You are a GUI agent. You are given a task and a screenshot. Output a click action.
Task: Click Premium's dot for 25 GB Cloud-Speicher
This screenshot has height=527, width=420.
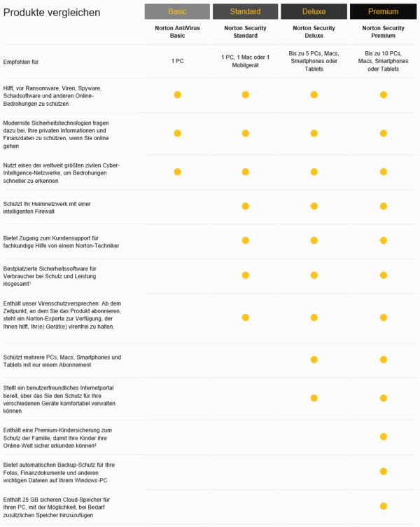(x=383, y=505)
